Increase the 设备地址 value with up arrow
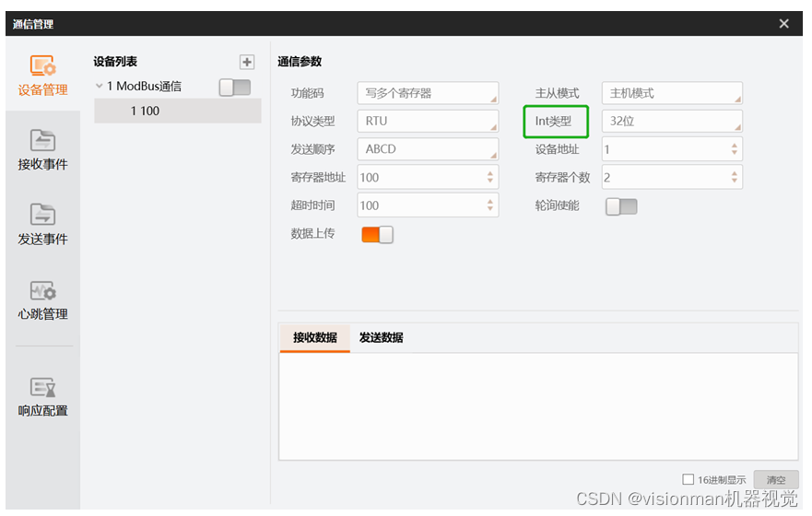812x516 pixels. click(735, 146)
